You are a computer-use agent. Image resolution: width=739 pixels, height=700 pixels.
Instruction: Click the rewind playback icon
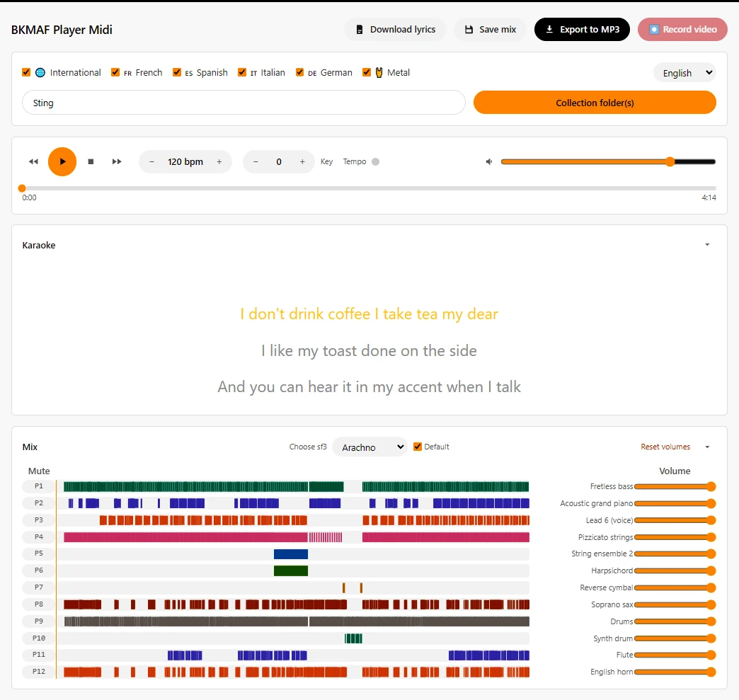pos(33,161)
